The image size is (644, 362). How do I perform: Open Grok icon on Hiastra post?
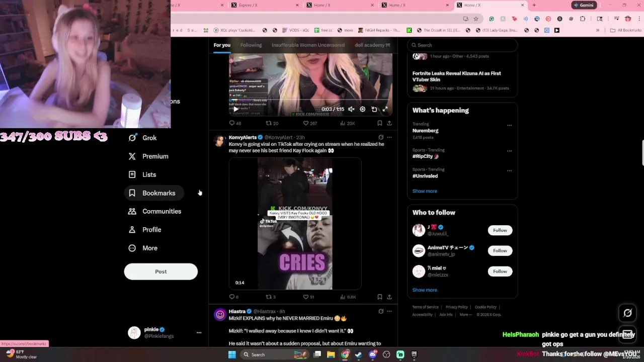[381, 311]
